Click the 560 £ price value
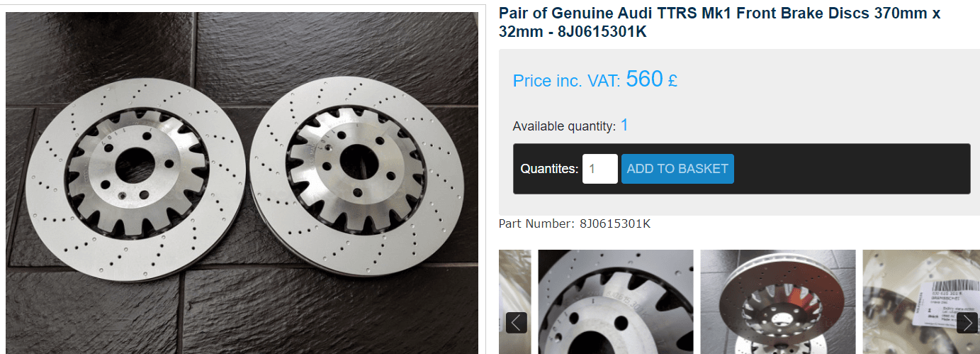The image size is (980, 354). click(x=651, y=79)
